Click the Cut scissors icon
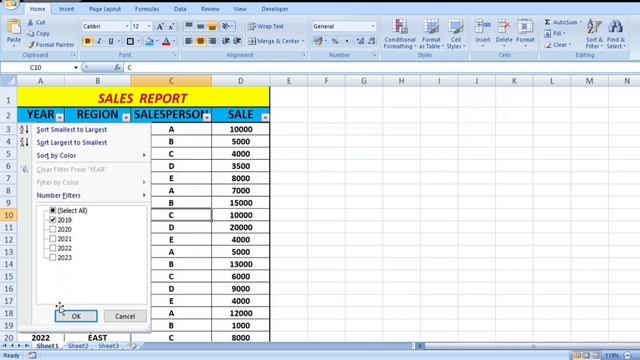The image size is (640, 360). point(31,22)
